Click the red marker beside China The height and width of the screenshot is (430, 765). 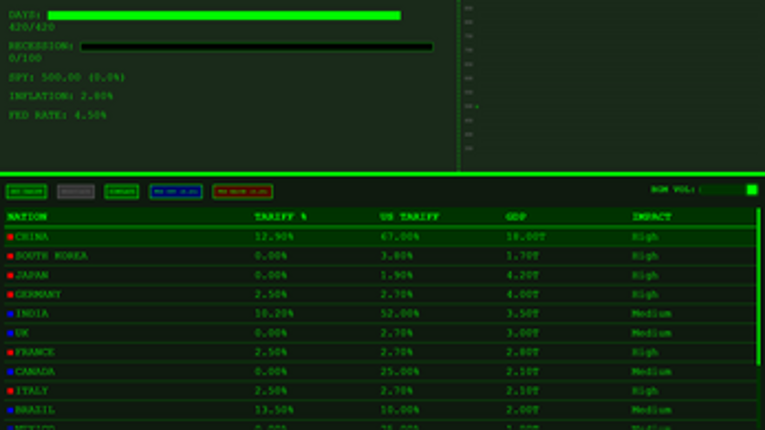click(10, 237)
